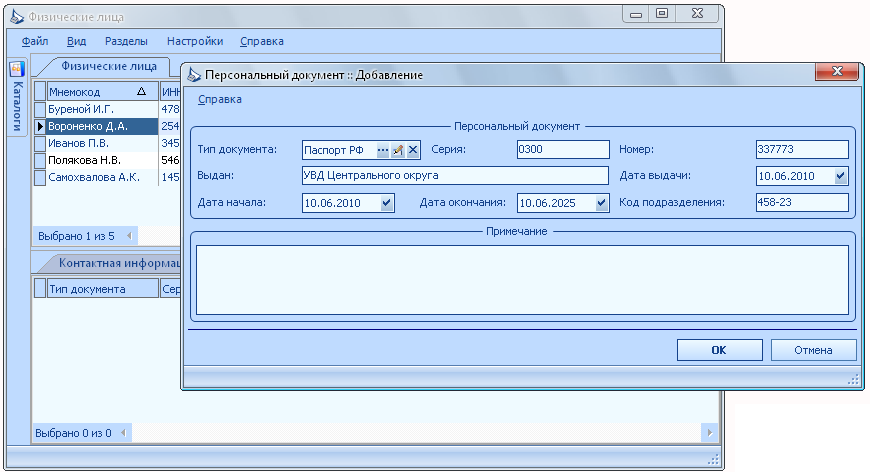870x472 pixels.
Task: Toggle the select-all box beside Тип документа header
Action: tap(40, 288)
